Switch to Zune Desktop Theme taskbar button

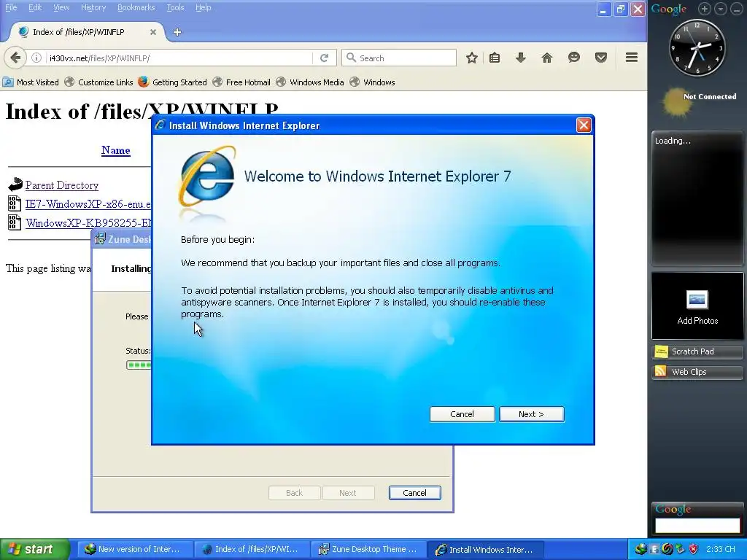pos(368,550)
